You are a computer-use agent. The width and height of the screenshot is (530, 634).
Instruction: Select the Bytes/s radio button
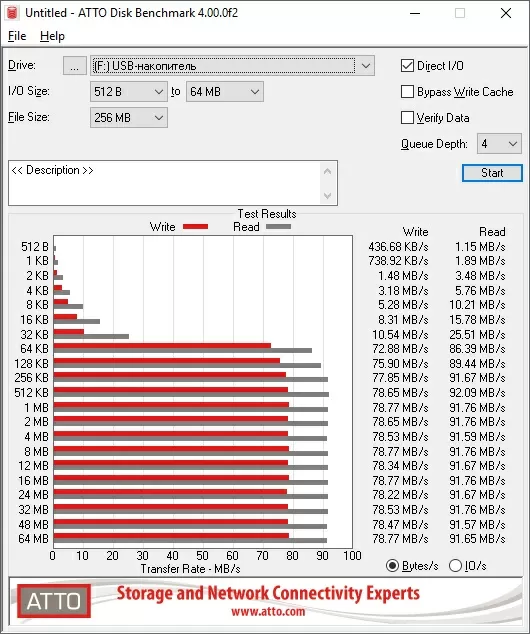pos(392,566)
